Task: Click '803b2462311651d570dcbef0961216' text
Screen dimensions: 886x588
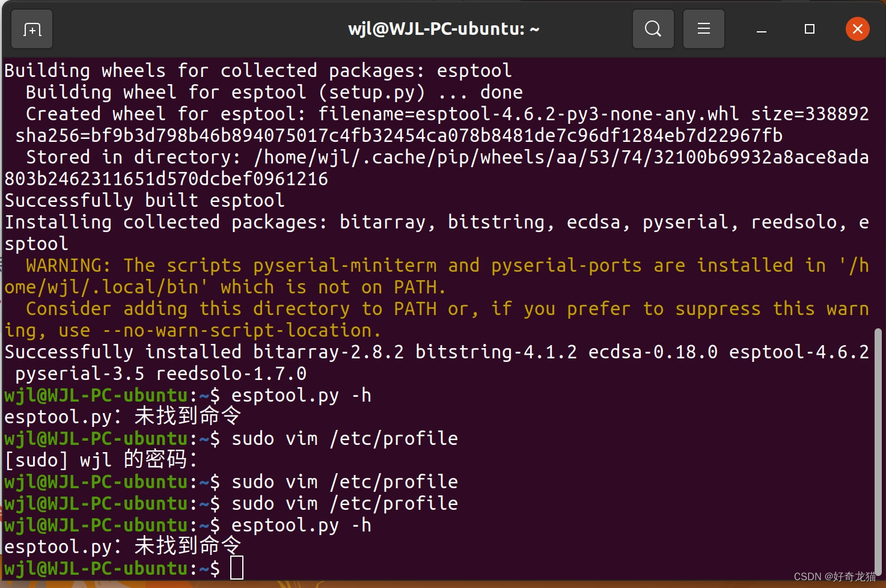Action: click(x=167, y=179)
